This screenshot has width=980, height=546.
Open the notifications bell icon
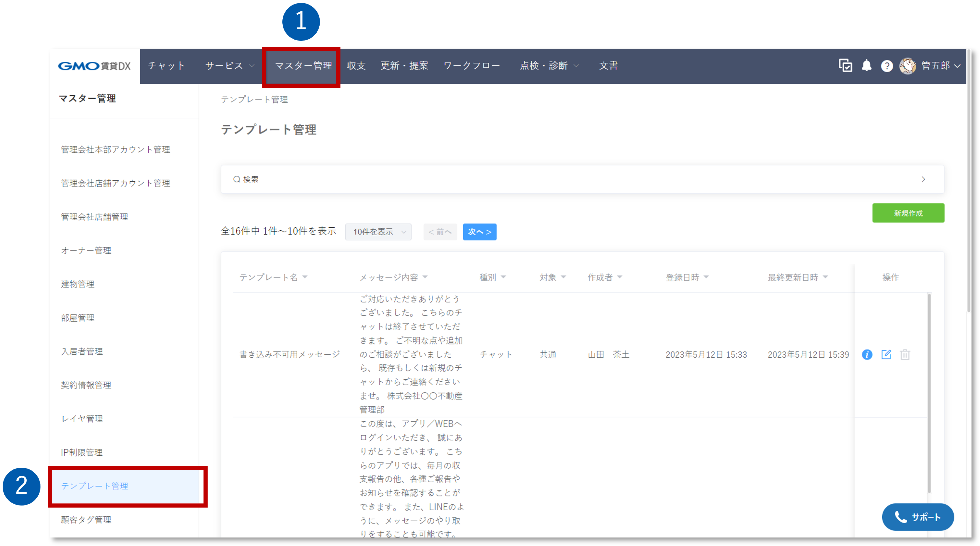[867, 66]
